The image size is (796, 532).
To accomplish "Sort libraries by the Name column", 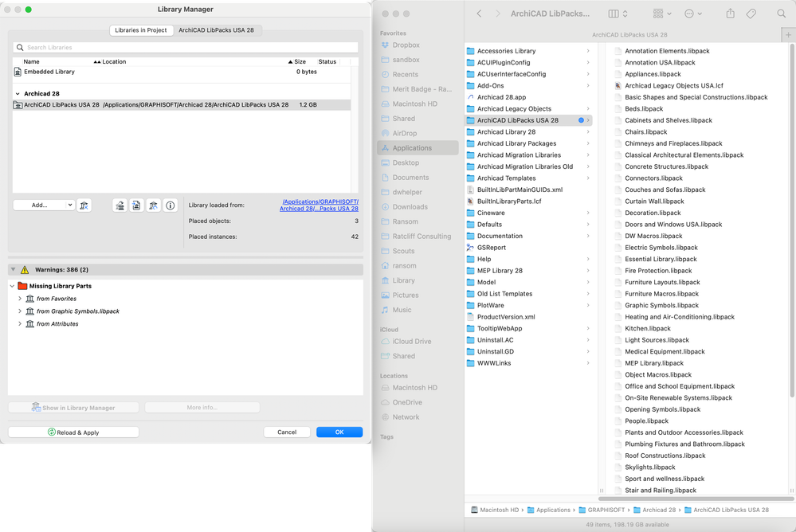I will [x=32, y=61].
